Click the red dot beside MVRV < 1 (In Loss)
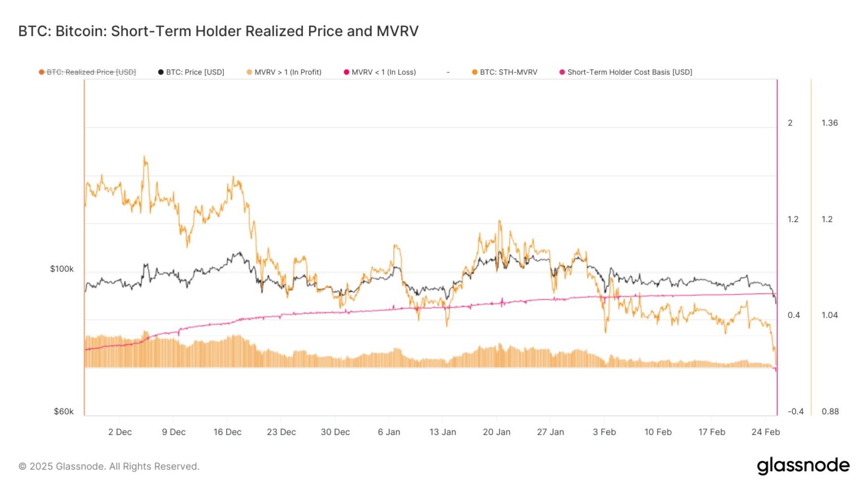This screenshot has width=868, height=488. (346, 72)
